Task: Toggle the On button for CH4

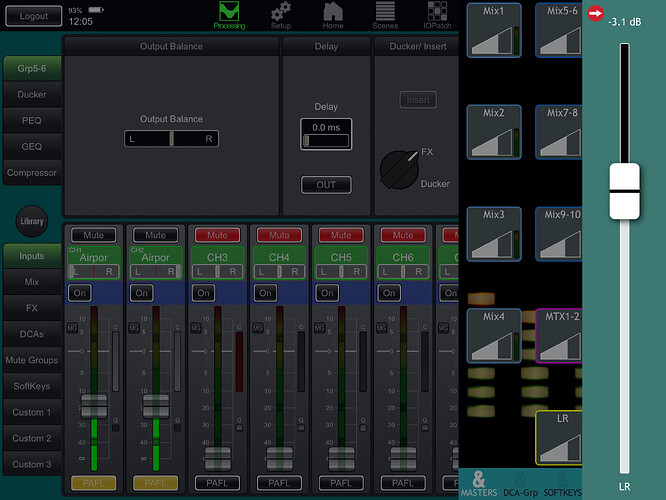Action: click(x=265, y=293)
